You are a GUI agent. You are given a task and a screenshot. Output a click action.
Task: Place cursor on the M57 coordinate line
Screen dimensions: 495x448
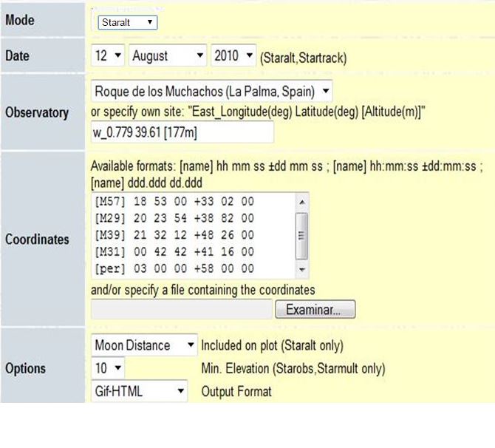[174, 201]
